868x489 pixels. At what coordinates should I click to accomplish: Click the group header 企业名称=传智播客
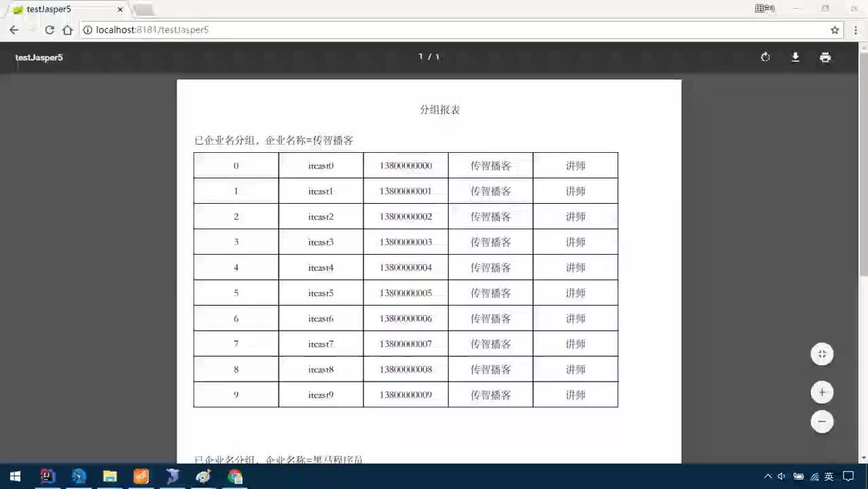(x=309, y=141)
